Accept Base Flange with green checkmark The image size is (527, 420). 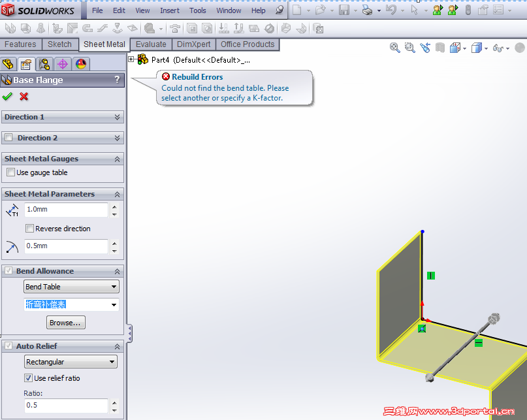pos(7,97)
